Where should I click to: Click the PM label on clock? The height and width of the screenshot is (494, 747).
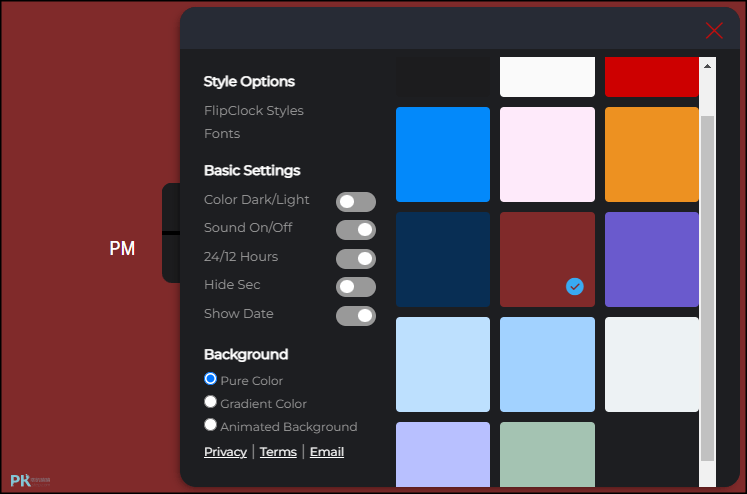pos(122,248)
